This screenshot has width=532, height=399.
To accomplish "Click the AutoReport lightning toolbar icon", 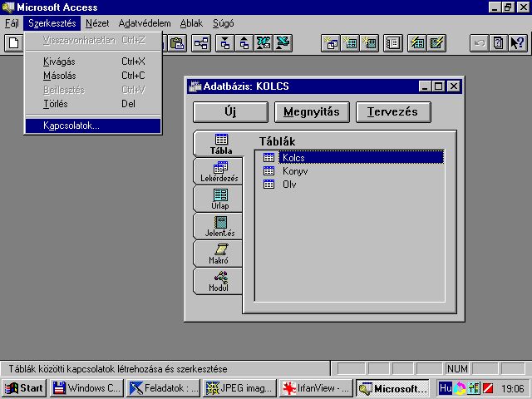I will (436, 43).
